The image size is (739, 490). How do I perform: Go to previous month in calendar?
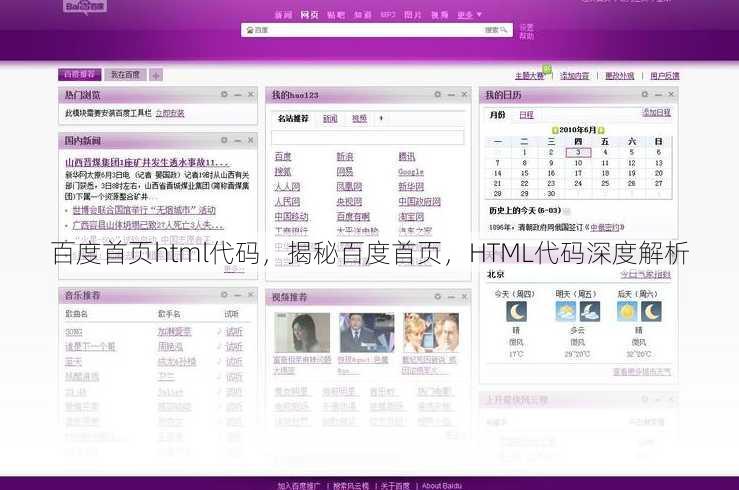555,130
